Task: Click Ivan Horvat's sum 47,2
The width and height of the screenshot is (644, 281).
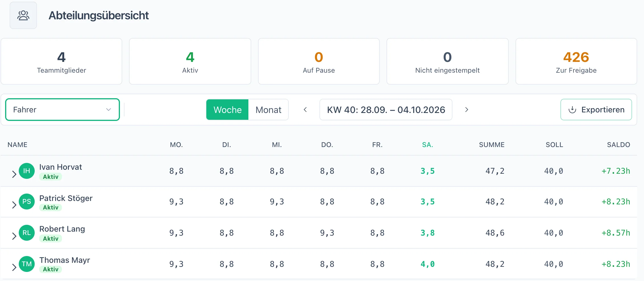Action: pyautogui.click(x=495, y=171)
